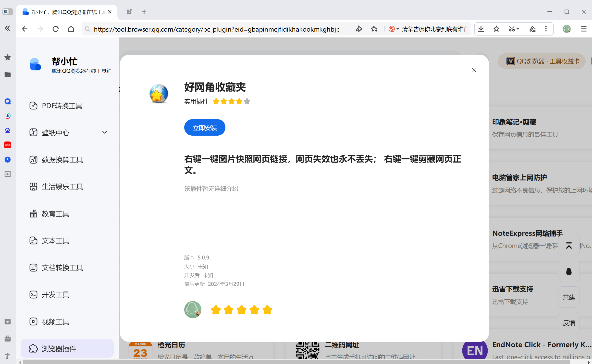The image size is (592, 364).
Task: Click the user avatar in toolbar
Action: (x=567, y=29)
